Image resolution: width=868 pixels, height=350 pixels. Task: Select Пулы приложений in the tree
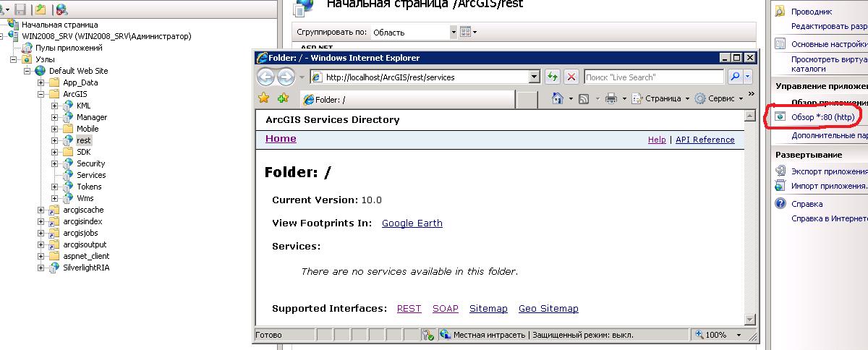pos(69,48)
